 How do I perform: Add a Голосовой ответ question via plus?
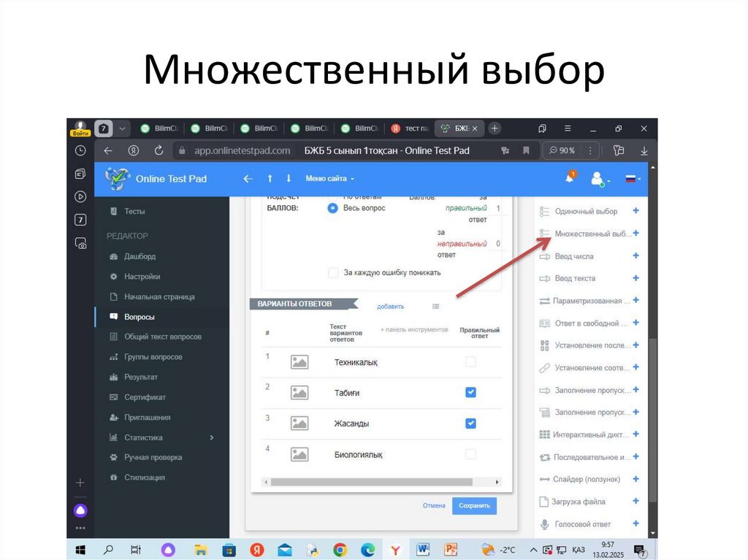click(x=636, y=523)
